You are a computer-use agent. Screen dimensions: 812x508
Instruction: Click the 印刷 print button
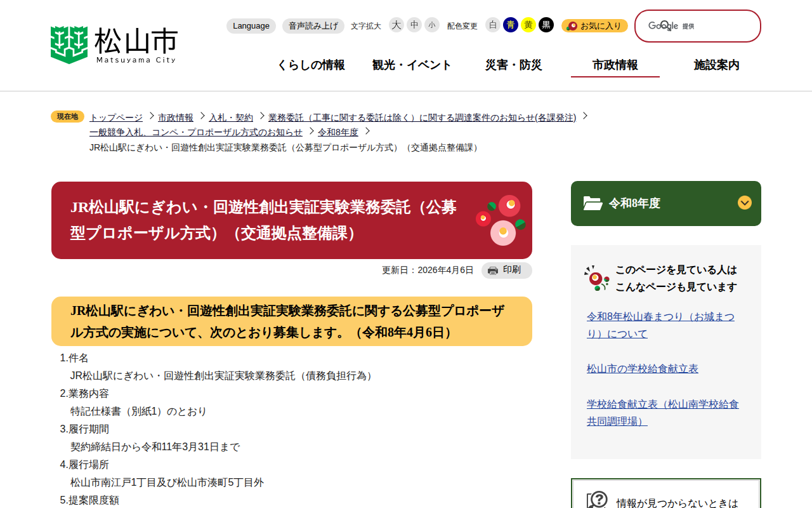coord(506,271)
